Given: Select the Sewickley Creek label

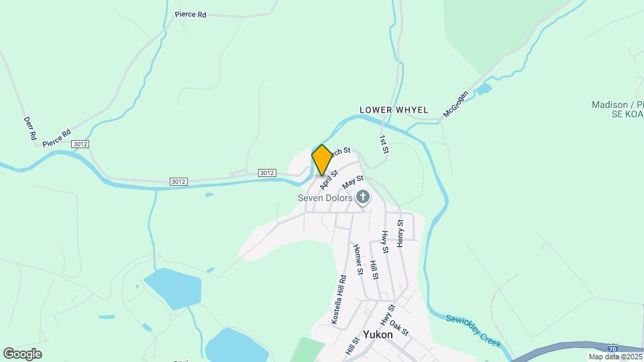Looking at the screenshot, I should click(x=474, y=330).
